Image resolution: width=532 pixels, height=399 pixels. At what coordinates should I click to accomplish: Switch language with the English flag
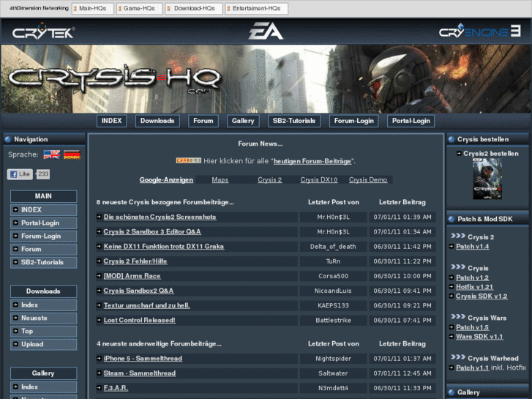coord(52,154)
